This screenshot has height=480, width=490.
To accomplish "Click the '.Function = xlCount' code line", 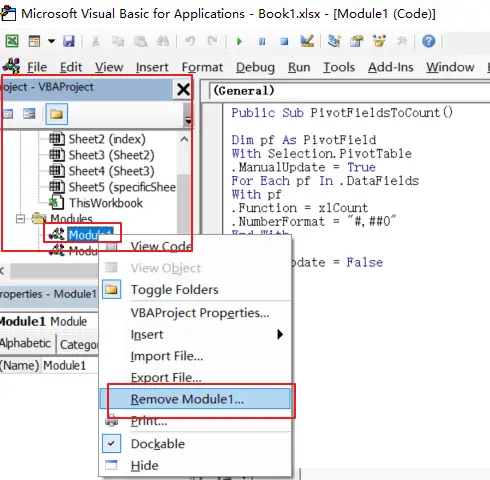I will point(300,208).
